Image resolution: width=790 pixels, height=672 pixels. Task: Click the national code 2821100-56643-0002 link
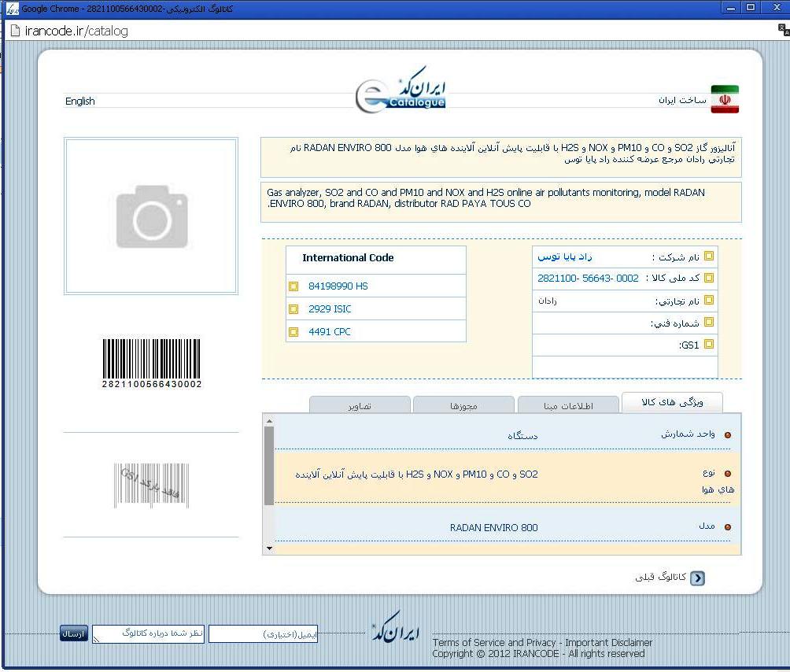pos(588,278)
